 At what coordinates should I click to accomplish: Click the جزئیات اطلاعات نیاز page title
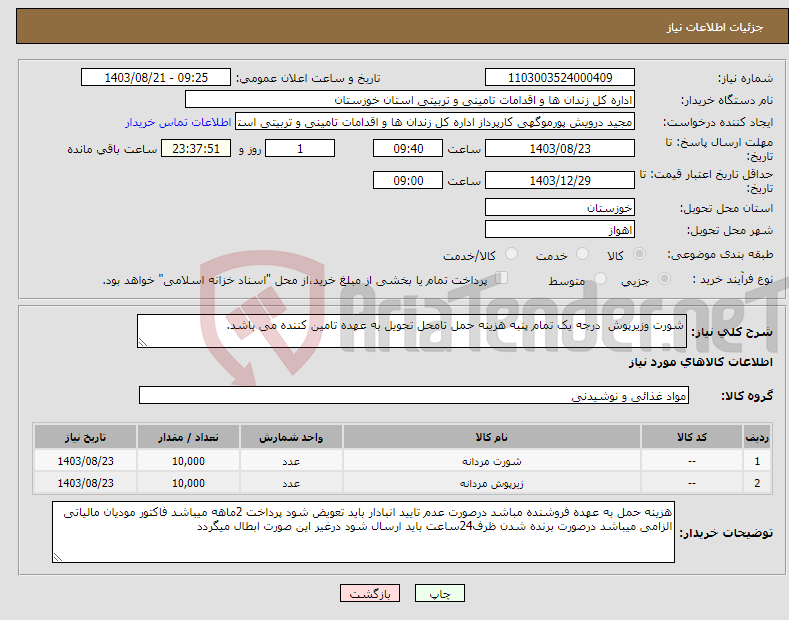click(x=715, y=27)
